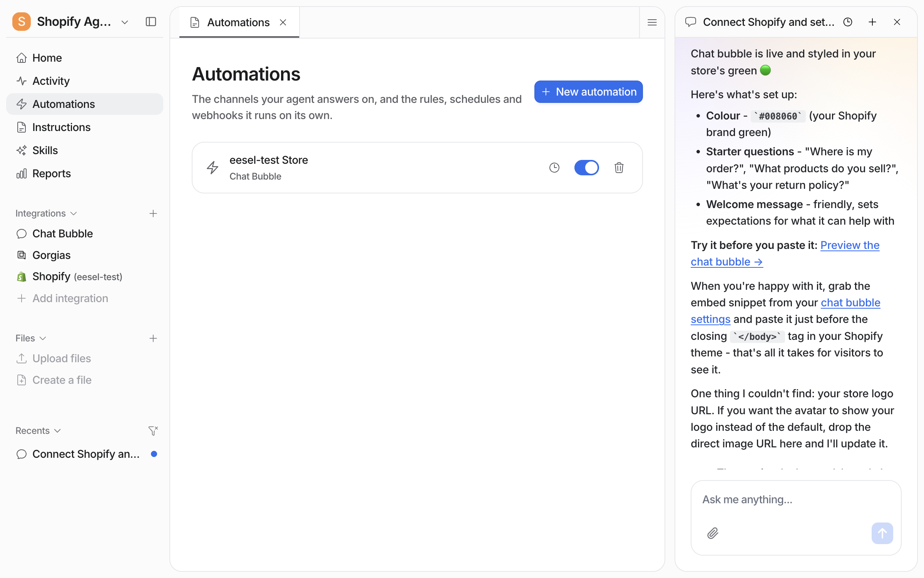The width and height of the screenshot is (924, 578).
Task: Click the Ask me anything input
Action: [x=796, y=500]
